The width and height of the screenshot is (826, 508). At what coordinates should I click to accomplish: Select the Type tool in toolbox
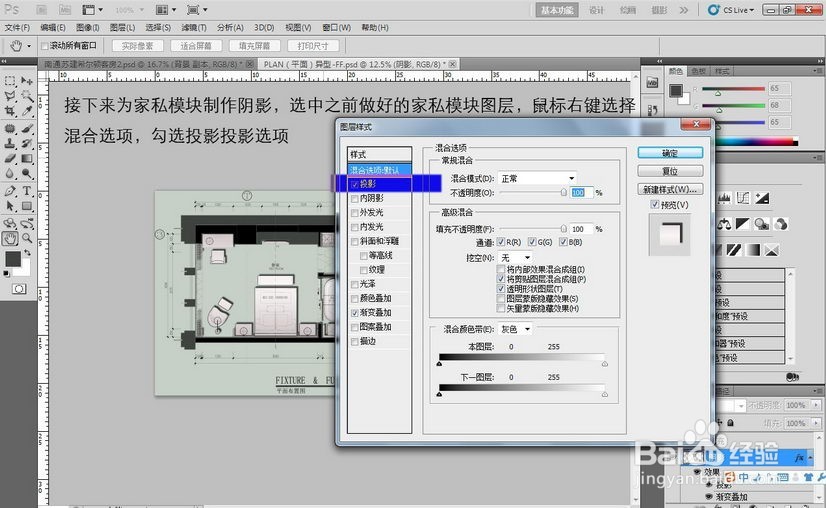pyautogui.click(x=27, y=191)
